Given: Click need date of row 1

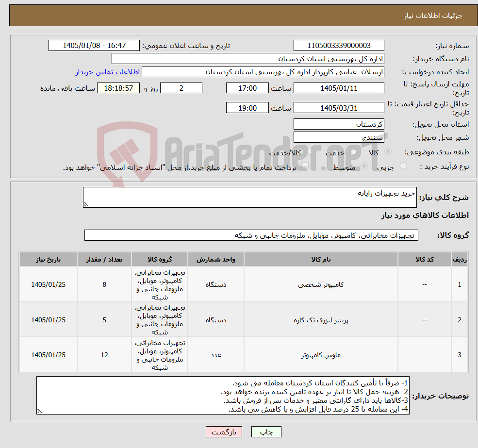Looking at the screenshot, I should (48, 284).
